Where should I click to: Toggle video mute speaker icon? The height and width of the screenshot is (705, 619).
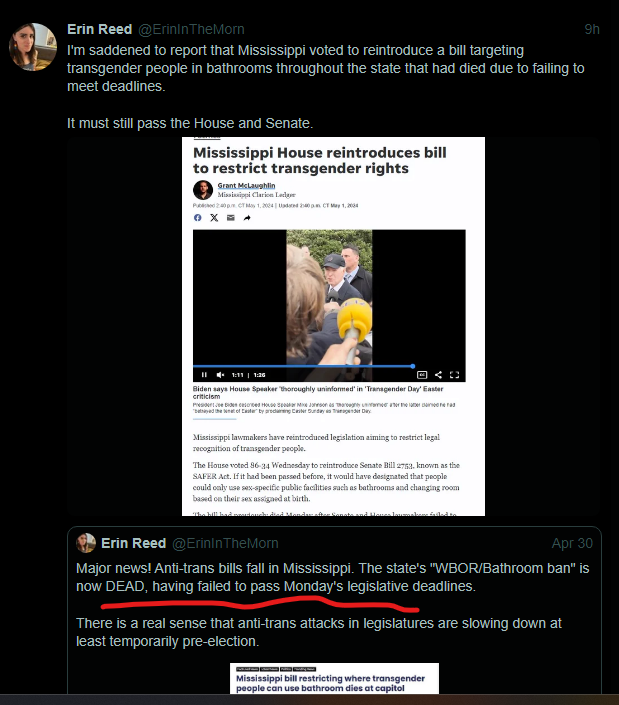coord(220,375)
